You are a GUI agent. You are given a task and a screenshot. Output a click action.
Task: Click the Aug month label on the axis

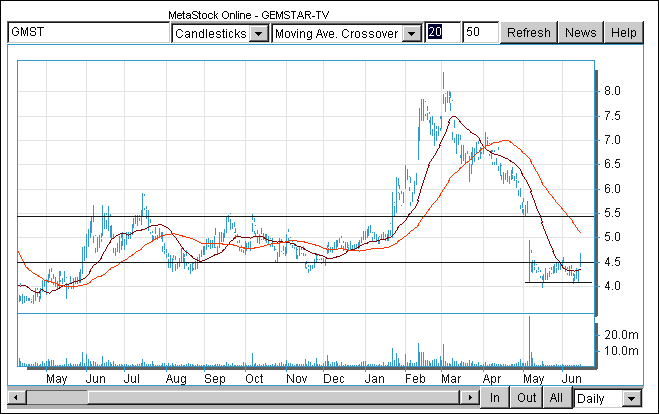[176, 379]
